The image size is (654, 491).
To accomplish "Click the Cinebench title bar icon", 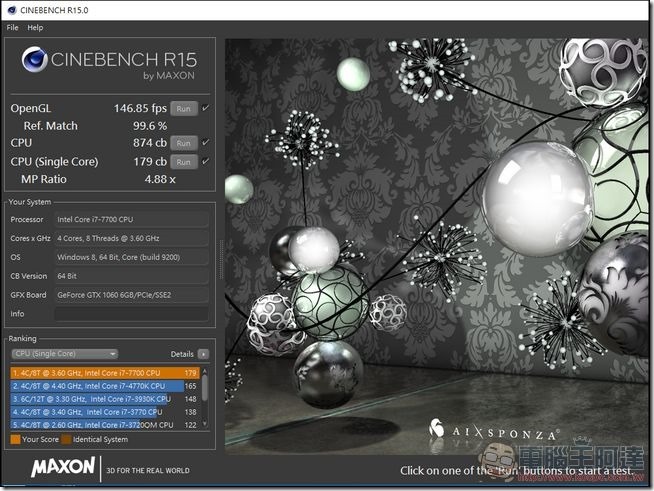I will coord(12,10).
